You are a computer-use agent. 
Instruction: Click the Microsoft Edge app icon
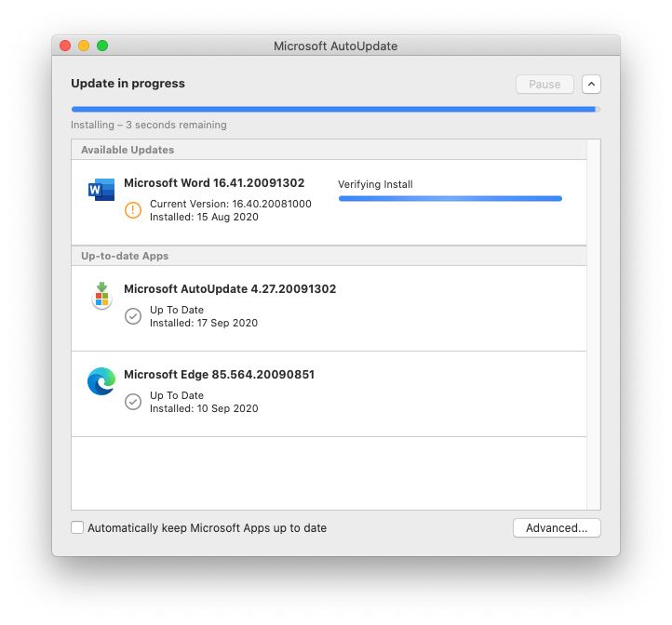click(101, 381)
